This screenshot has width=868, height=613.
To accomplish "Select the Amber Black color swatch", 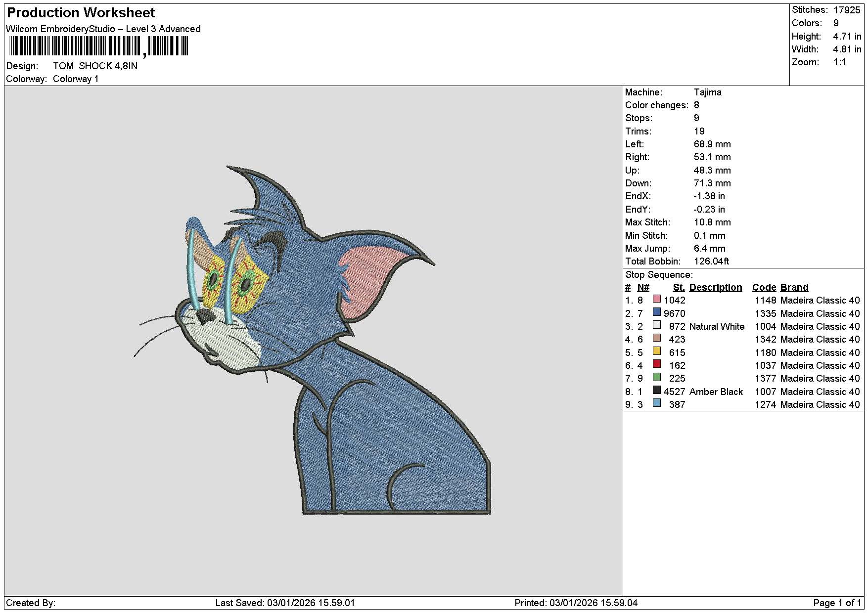I will click(x=657, y=391).
